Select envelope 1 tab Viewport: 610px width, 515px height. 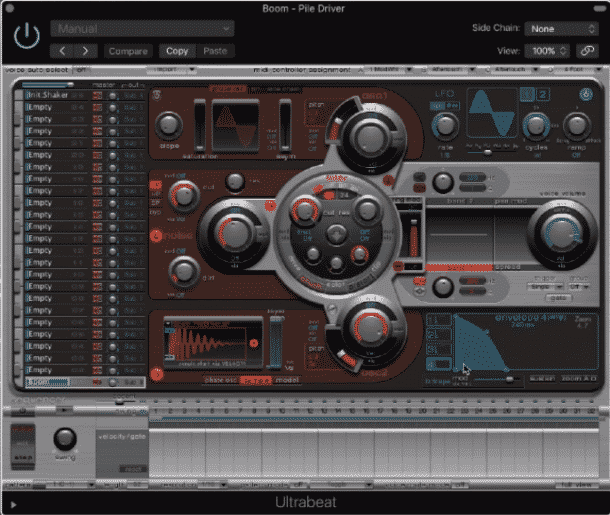coord(439,321)
